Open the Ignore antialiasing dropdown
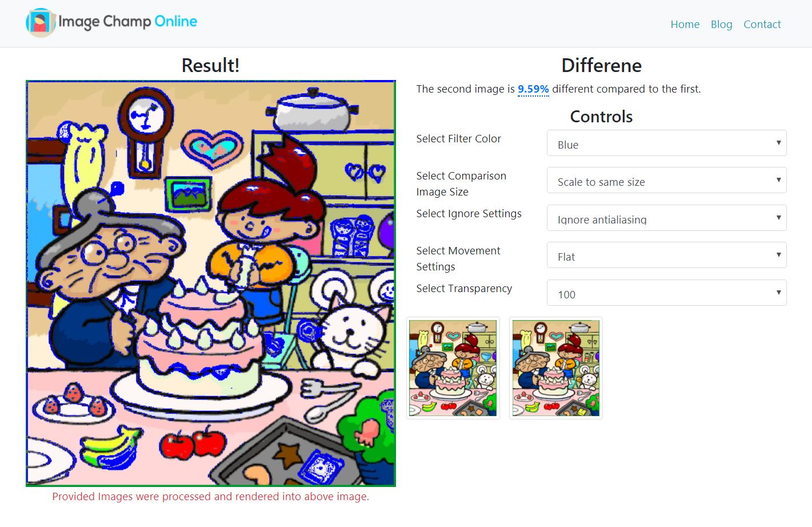 click(x=666, y=218)
